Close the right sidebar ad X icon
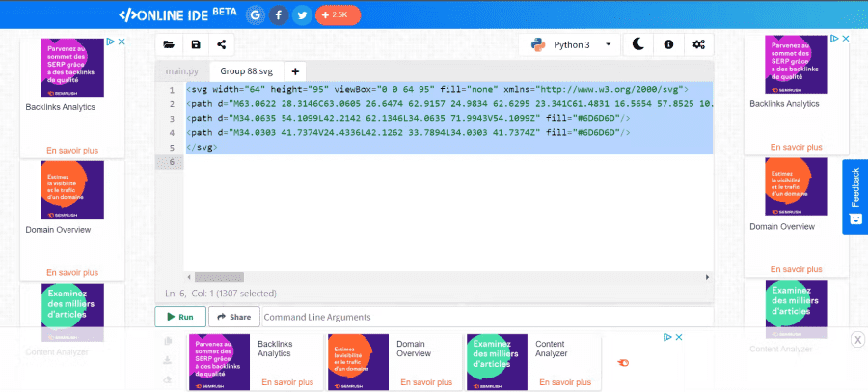 [x=846, y=39]
